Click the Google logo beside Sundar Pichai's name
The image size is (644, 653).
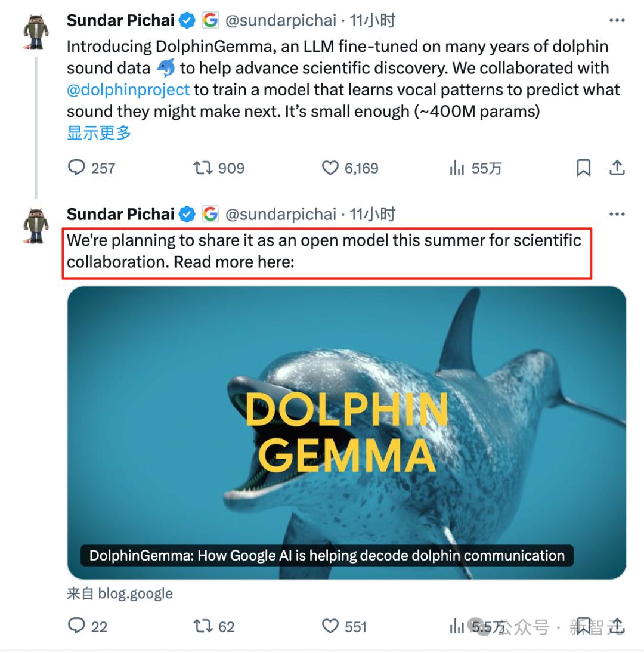tap(212, 20)
